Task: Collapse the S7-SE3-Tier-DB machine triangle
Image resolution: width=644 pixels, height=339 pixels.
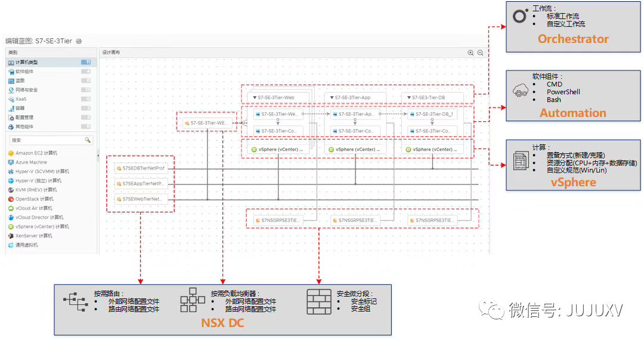Action: pos(409,98)
